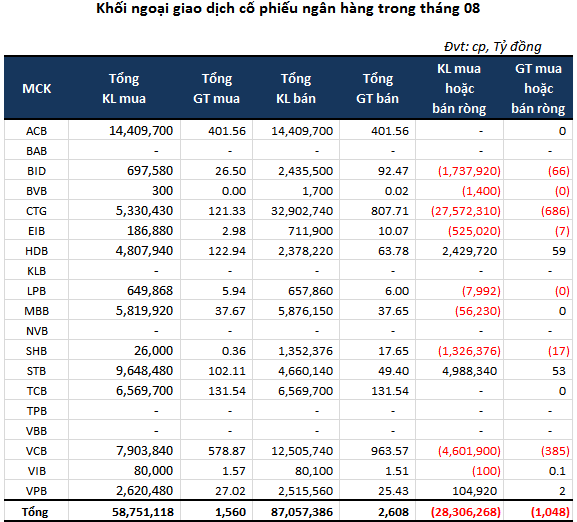Viewport: 577px width, 522px height.
Task: Click the Tổng GT mua header
Action: point(216,89)
